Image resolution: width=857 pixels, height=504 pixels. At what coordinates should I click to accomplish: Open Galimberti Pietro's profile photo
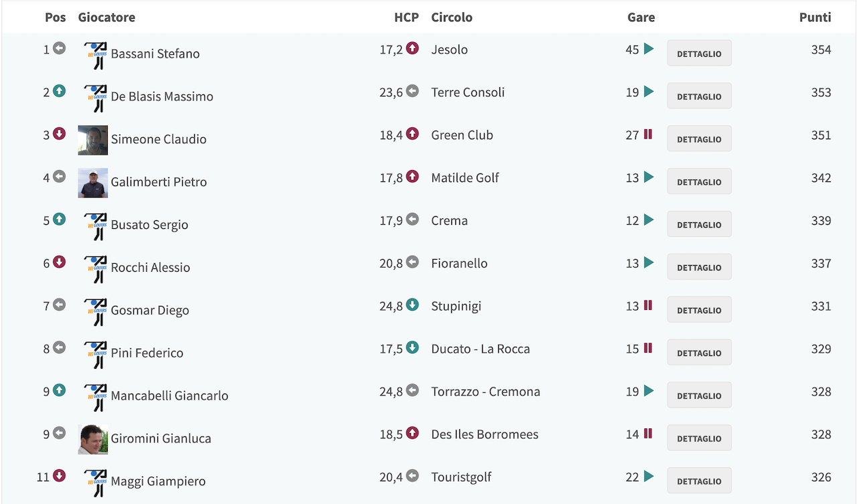point(93,183)
